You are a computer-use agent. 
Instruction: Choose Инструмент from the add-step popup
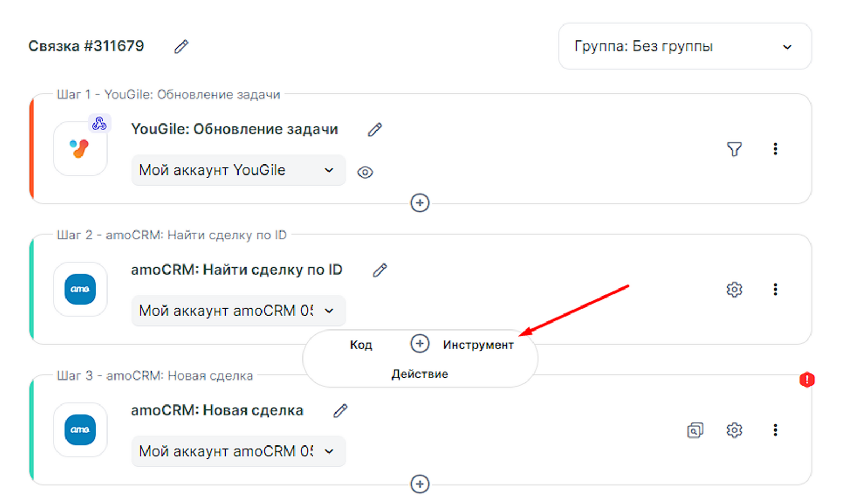tap(478, 345)
